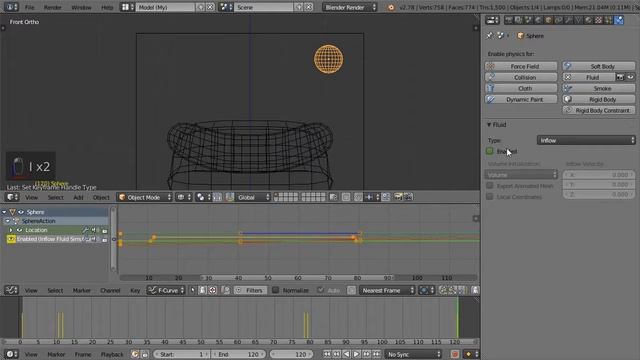Open the Fluid Type Inflow dropdown
The width and height of the screenshot is (640, 360).
point(586,140)
